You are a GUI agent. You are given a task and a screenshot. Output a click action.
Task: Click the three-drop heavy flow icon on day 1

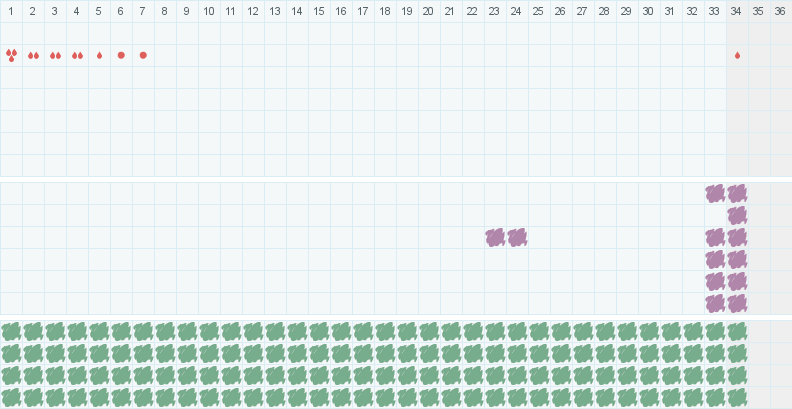[x=11, y=56]
